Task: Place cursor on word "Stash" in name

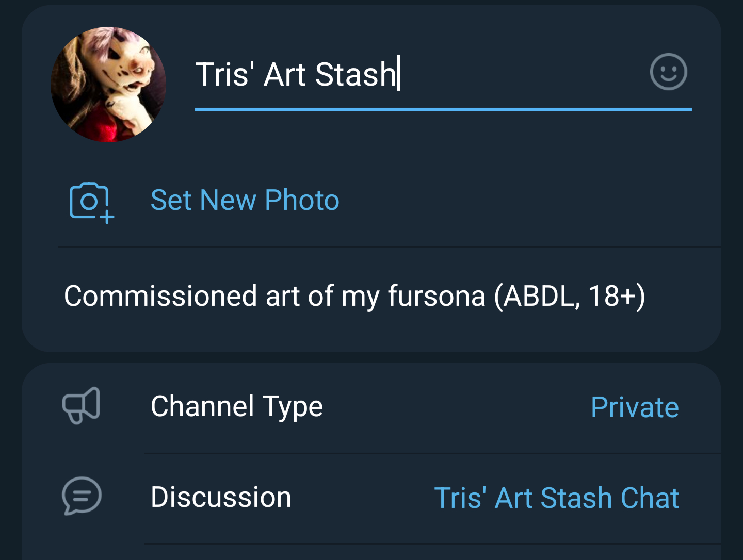Action: pyautogui.click(x=355, y=74)
